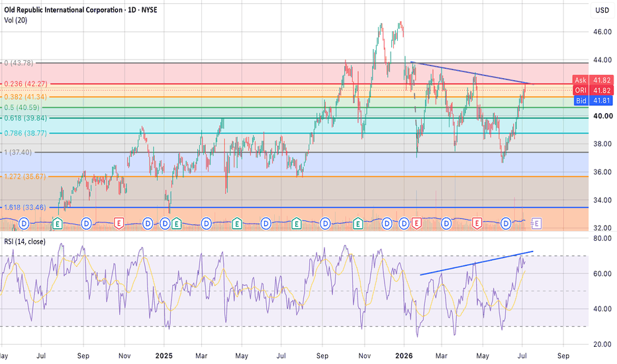Image resolution: width=617 pixels, height=364 pixels.
Task: Click the 38.00 price axis label
Action: click(602, 144)
